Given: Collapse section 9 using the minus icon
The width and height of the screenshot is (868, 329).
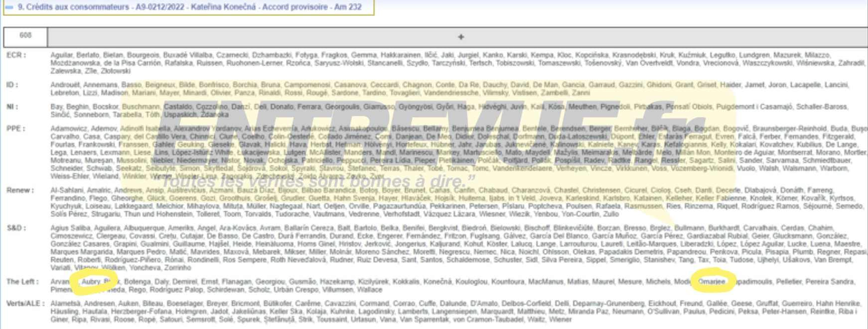Looking at the screenshot, I should point(9,7).
